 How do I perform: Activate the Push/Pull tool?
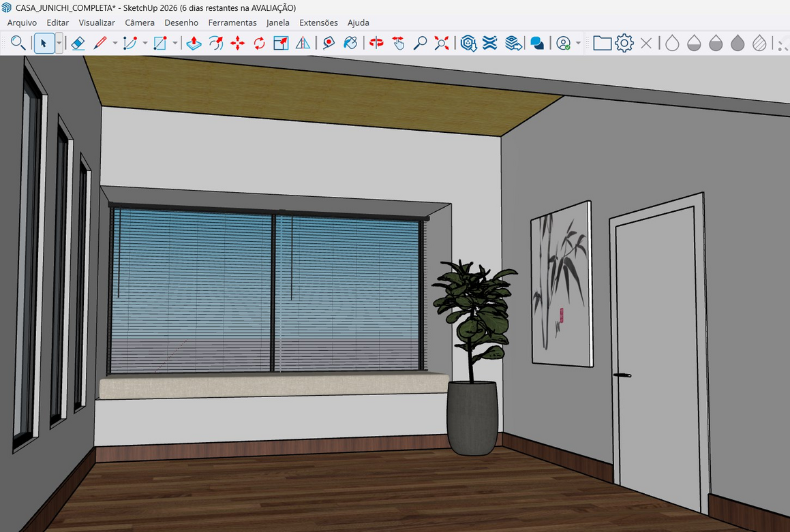[194, 44]
